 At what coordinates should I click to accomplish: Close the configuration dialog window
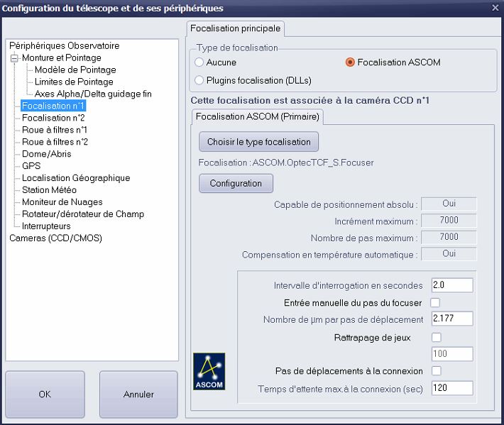pos(495,8)
